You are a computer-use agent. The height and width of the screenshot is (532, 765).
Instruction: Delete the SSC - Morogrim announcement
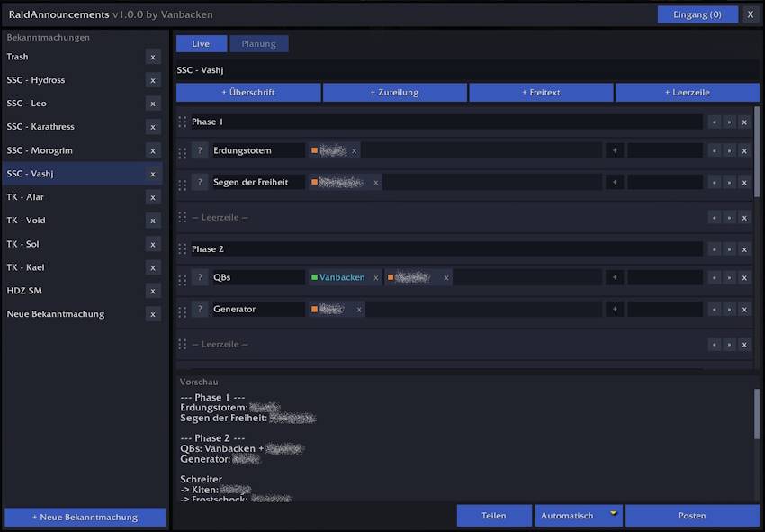coord(153,151)
